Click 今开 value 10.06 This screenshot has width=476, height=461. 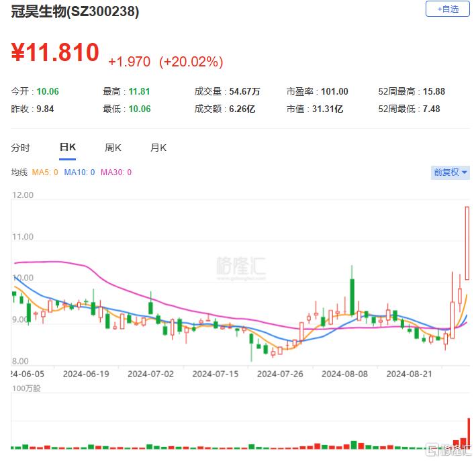pyautogui.click(x=48, y=91)
